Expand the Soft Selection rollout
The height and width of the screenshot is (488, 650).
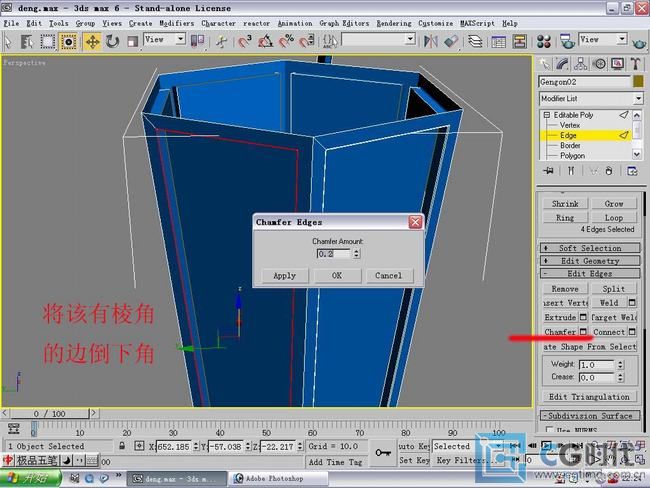pyautogui.click(x=590, y=248)
